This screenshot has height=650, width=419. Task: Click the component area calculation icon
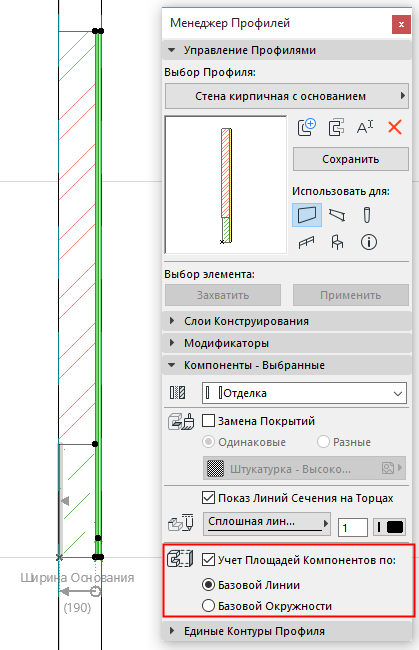pos(180,559)
